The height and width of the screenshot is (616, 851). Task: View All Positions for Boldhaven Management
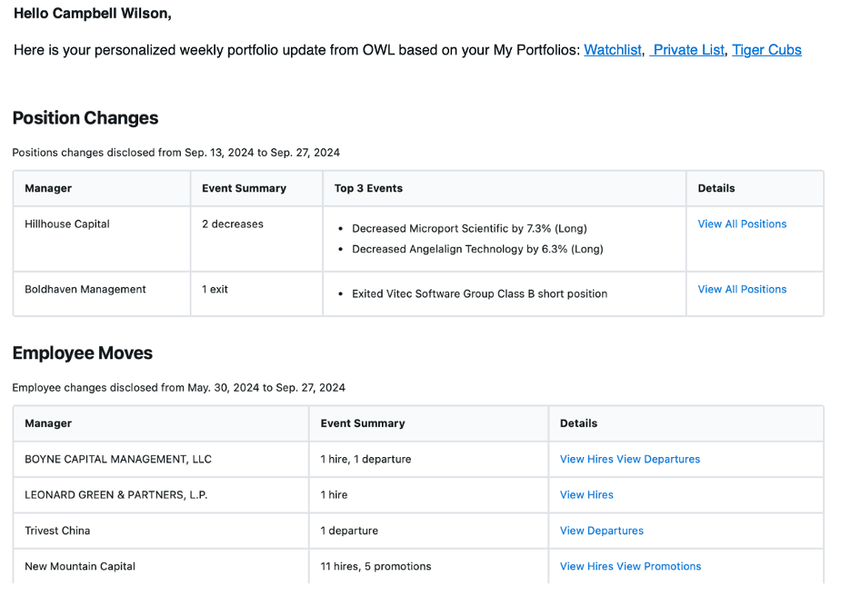pos(742,289)
